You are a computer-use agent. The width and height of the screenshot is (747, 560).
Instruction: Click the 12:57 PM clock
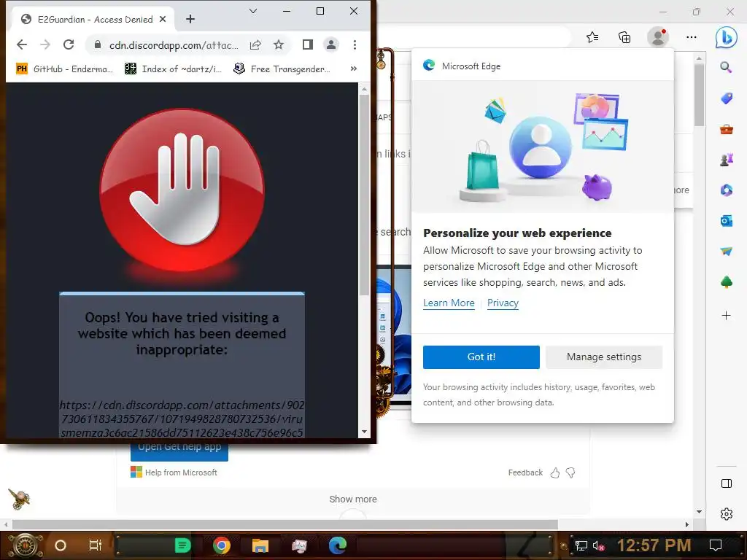pos(654,545)
